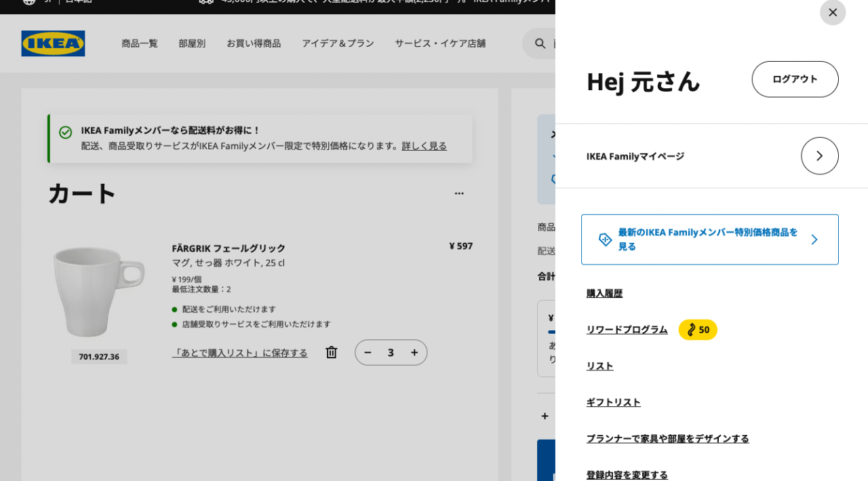Close the account side panel

click(x=832, y=12)
